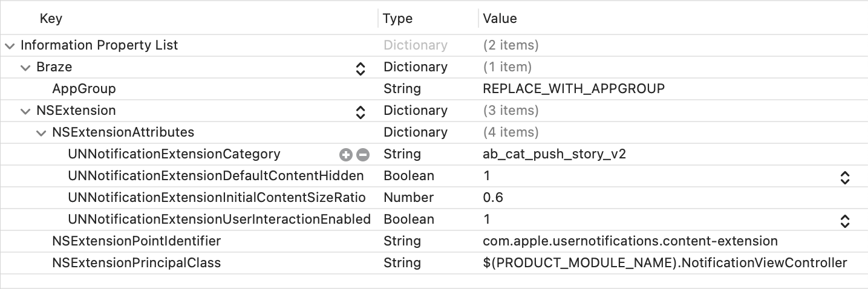Edit the NotificationViewController principal class value
Image resolution: width=868 pixels, height=289 pixels.
click(x=665, y=263)
